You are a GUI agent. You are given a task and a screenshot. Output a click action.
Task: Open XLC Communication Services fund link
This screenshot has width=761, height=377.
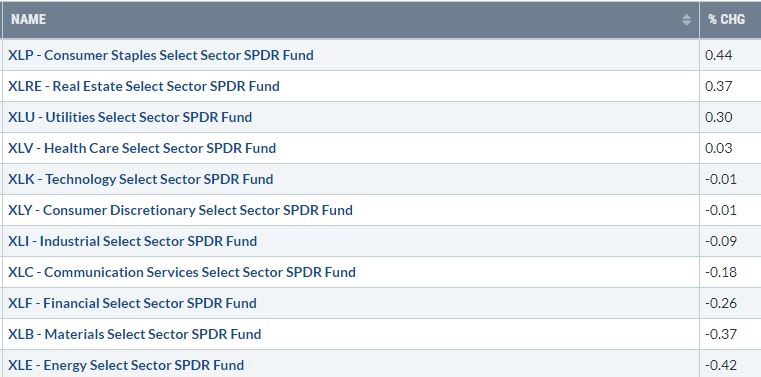click(182, 272)
